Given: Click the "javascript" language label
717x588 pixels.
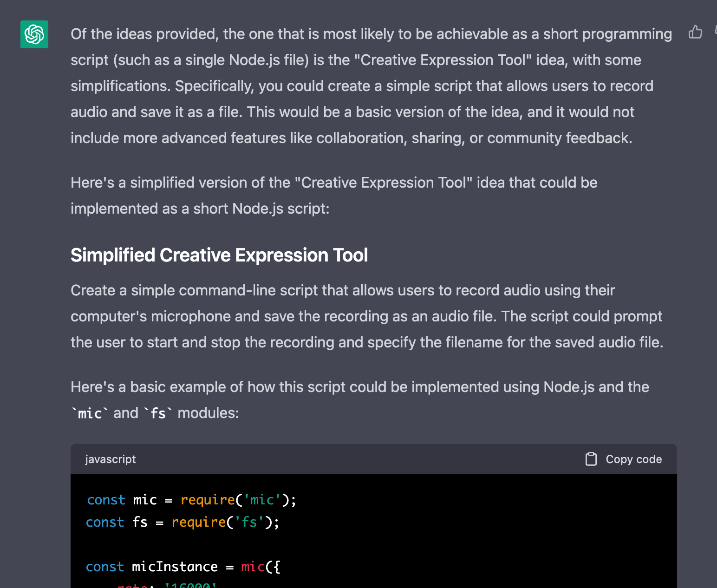Looking at the screenshot, I should click(x=111, y=459).
